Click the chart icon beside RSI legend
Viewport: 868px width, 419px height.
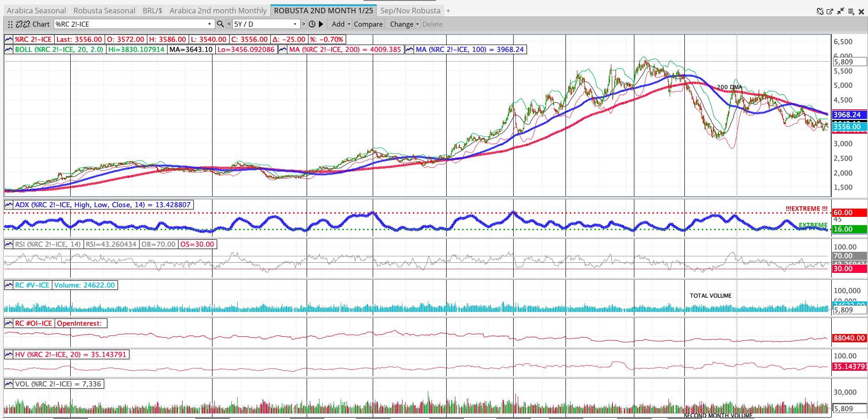(9, 244)
